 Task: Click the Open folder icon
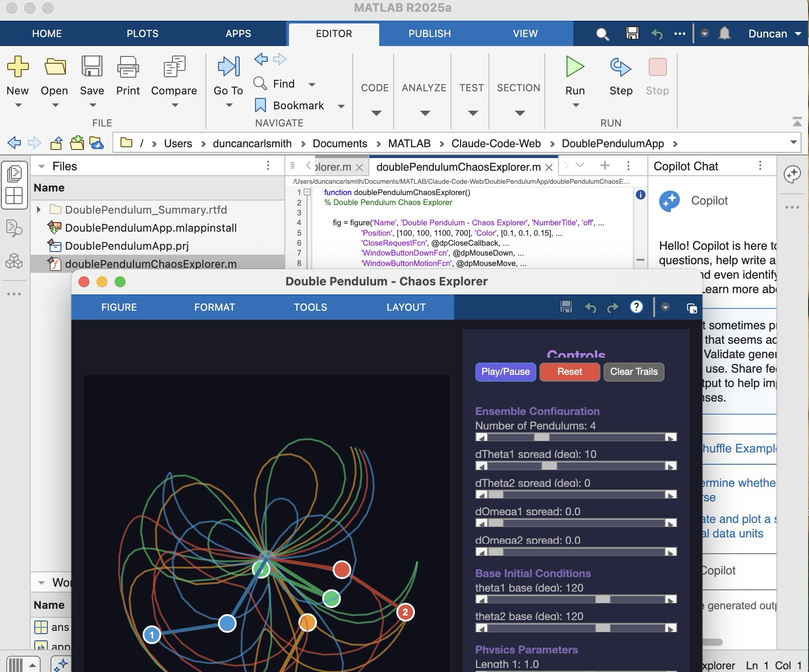55,67
